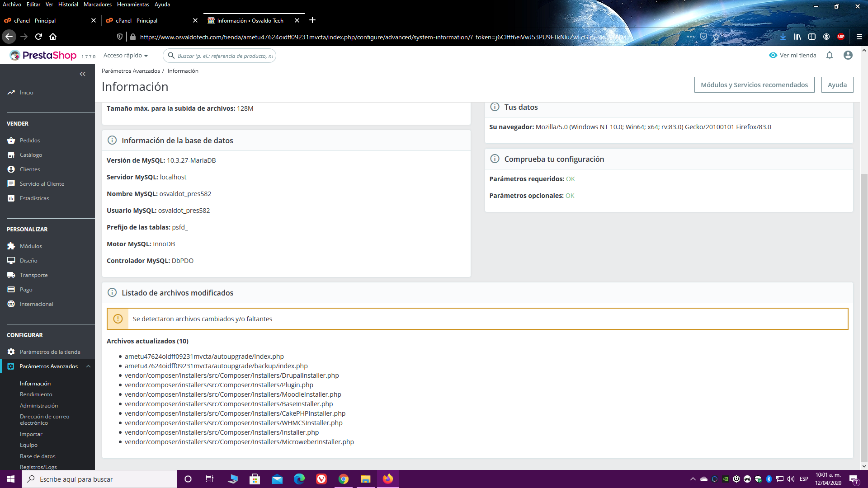Open the Marcadores menu
Image resolution: width=868 pixels, height=488 pixels.
(x=97, y=5)
